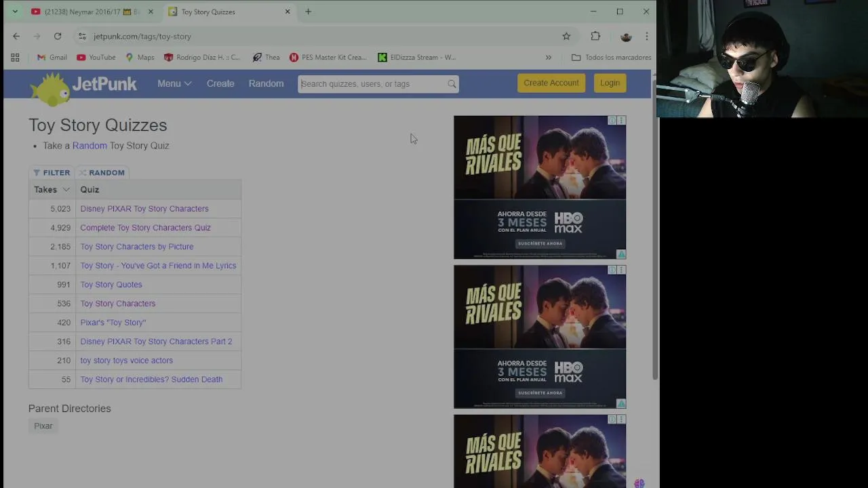Focus the Search quizzes, users, or tags field

click(372, 84)
